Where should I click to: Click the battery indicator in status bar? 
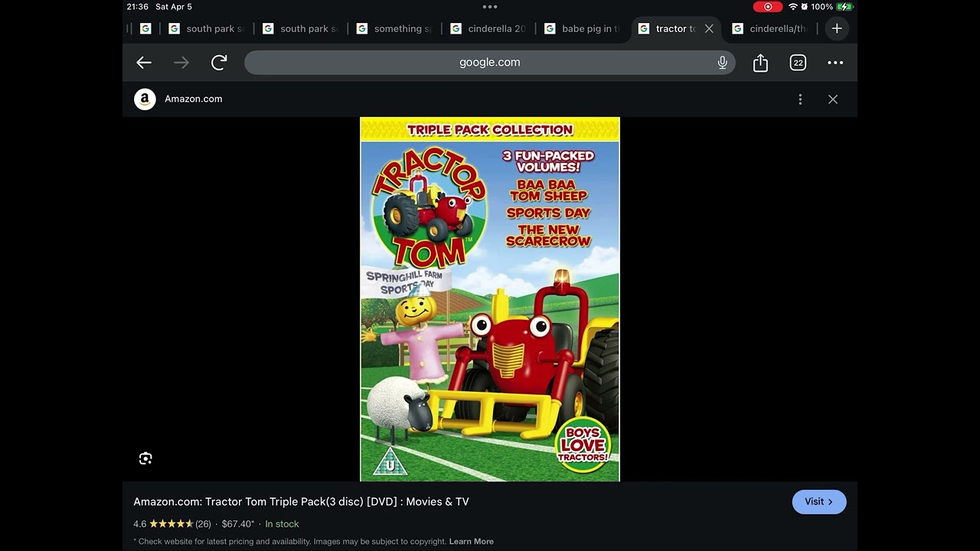tap(844, 7)
